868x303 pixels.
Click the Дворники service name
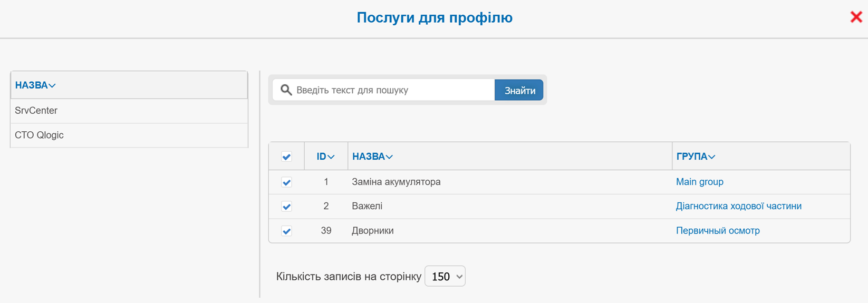(372, 230)
